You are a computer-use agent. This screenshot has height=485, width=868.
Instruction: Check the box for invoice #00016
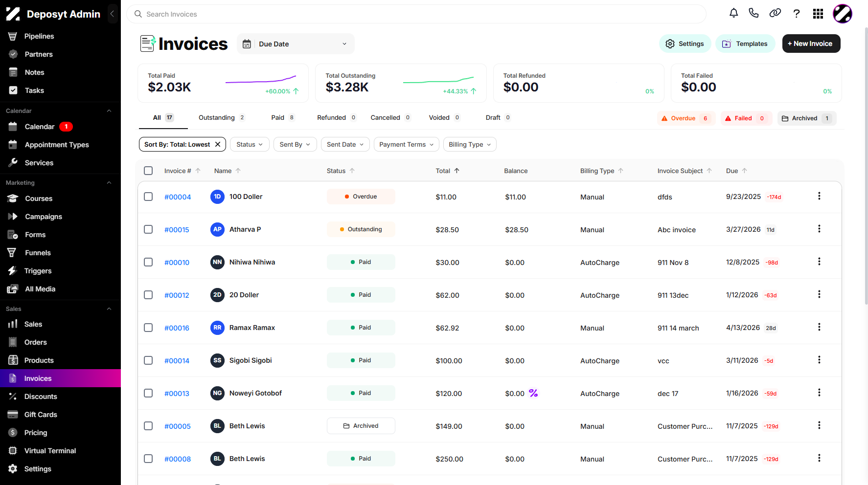coord(148,328)
